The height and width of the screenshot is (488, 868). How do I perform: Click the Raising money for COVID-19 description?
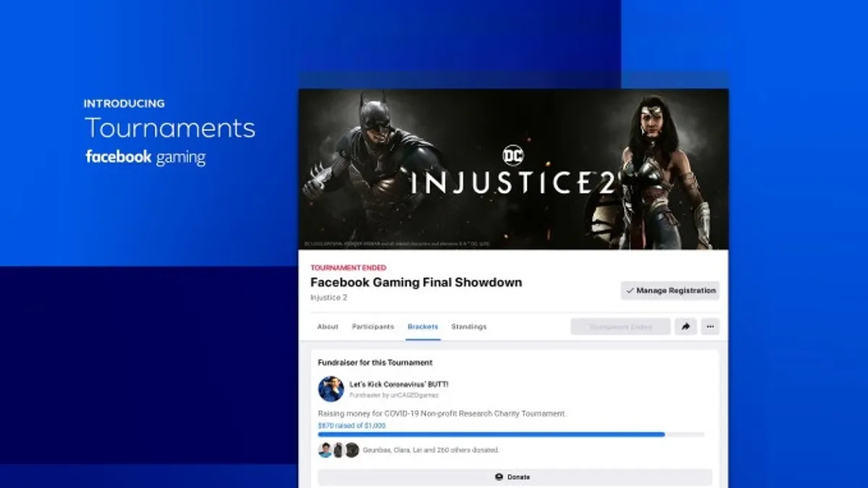click(x=442, y=414)
